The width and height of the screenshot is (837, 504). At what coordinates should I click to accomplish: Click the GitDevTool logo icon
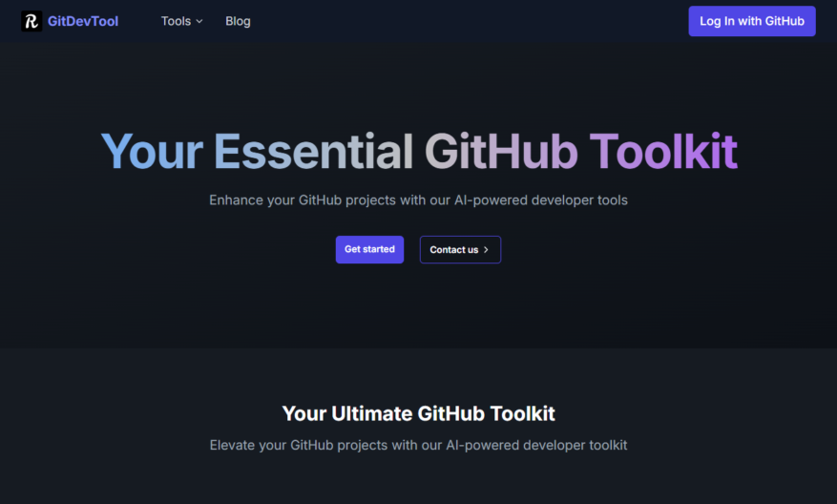[x=31, y=21]
